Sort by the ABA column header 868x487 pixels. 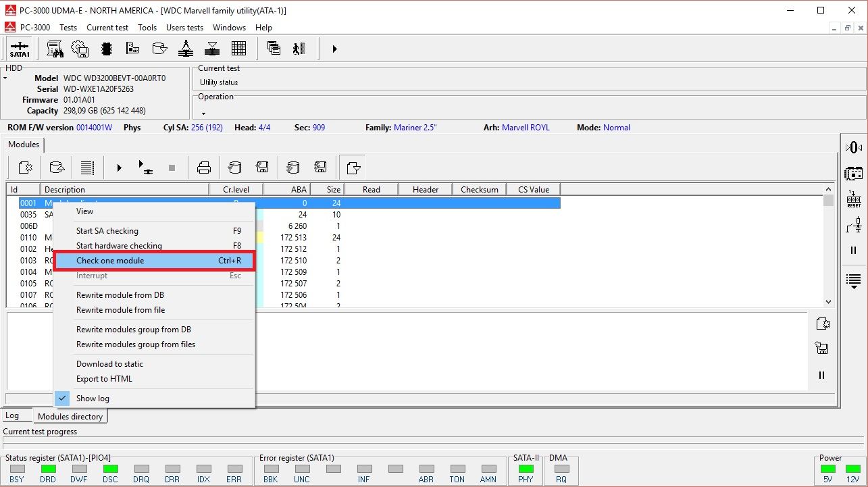pyautogui.click(x=287, y=190)
